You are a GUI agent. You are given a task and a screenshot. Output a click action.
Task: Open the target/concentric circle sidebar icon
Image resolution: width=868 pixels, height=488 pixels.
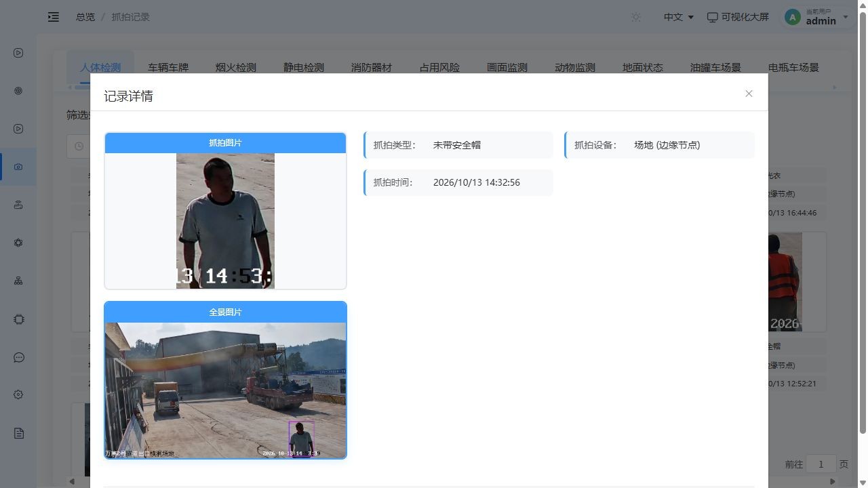[x=18, y=91]
